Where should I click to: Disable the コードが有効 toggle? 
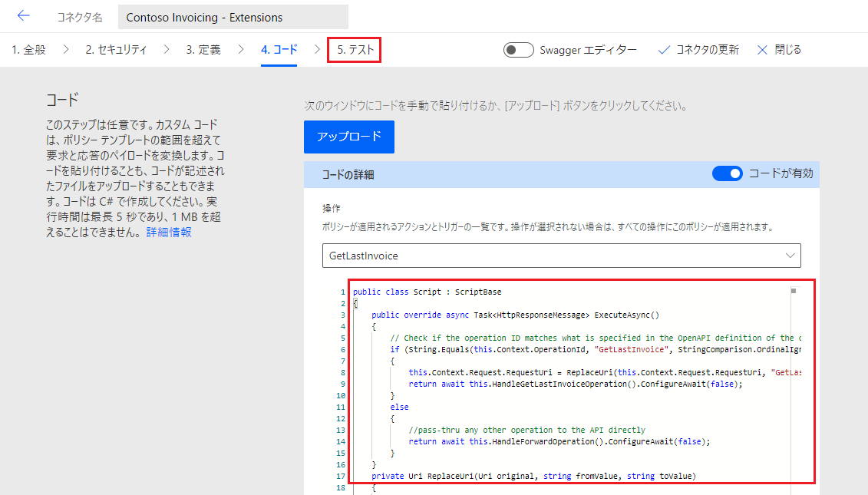point(727,173)
